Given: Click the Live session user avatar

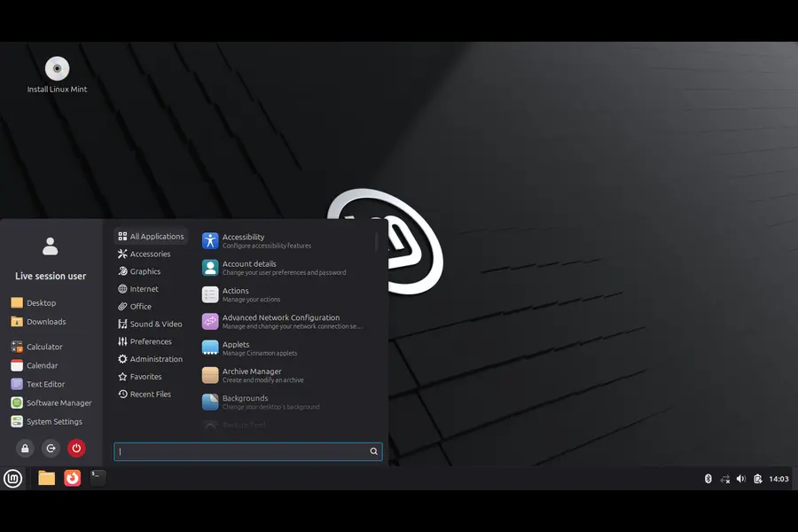Looking at the screenshot, I should click(x=51, y=246).
